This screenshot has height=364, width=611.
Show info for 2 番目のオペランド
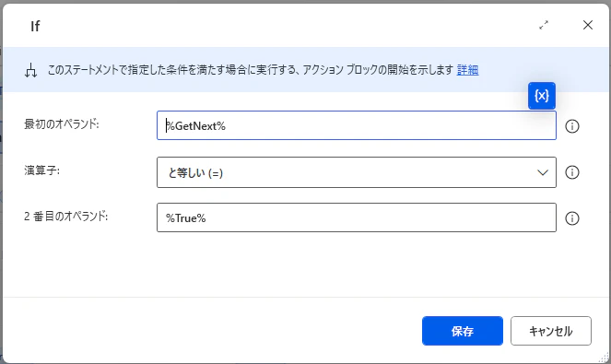point(572,218)
